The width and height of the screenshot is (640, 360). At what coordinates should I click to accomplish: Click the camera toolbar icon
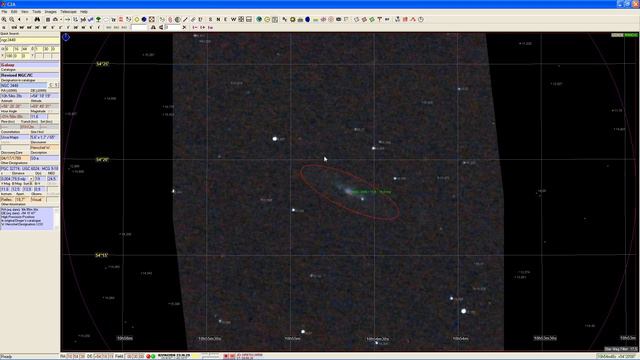338,19
